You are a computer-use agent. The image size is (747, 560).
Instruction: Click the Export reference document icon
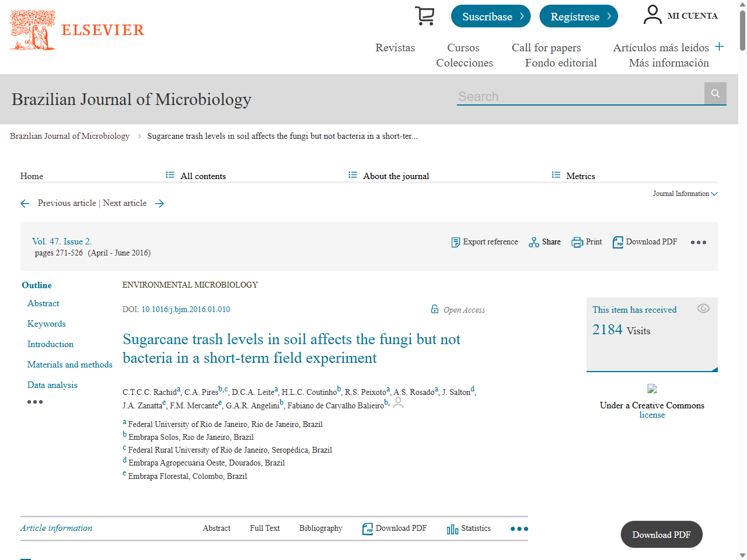click(x=456, y=242)
